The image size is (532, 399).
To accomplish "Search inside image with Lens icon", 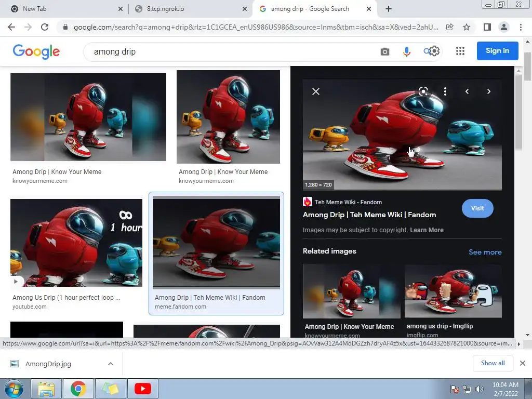I will coord(423,91).
